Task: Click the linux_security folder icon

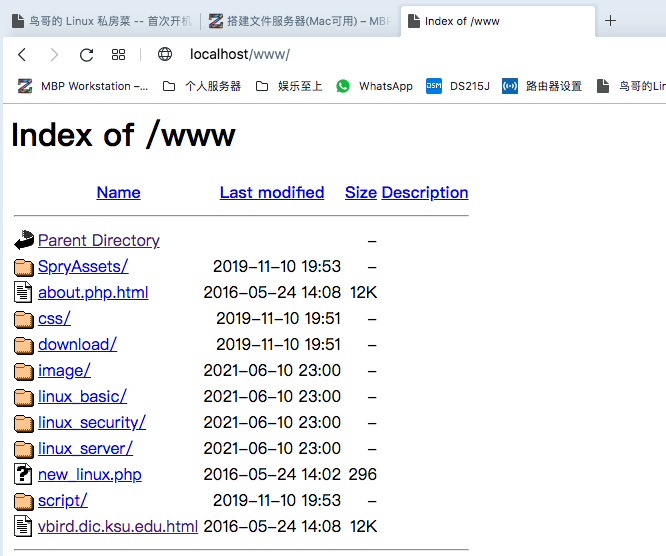Action: 24,423
